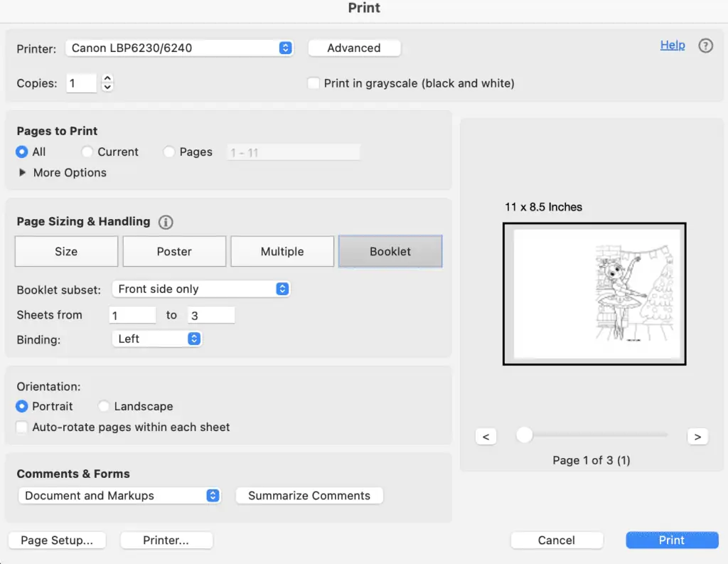Open the help question mark icon
728x564 pixels.
[705, 46]
